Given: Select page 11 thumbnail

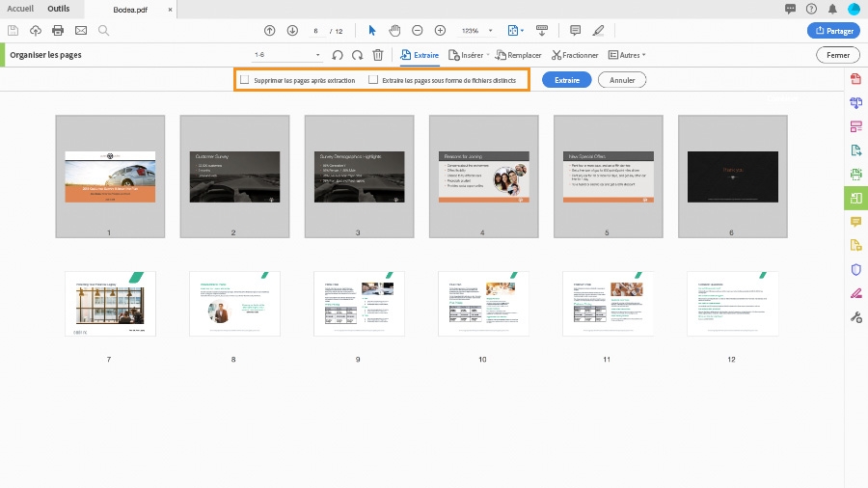Looking at the screenshot, I should (x=609, y=304).
